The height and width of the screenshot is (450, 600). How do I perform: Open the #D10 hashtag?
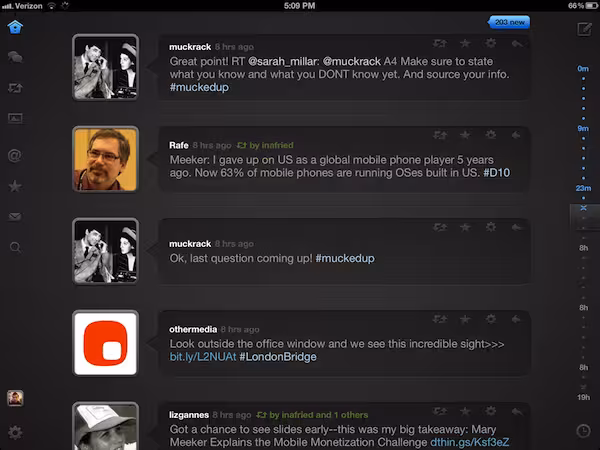point(496,173)
